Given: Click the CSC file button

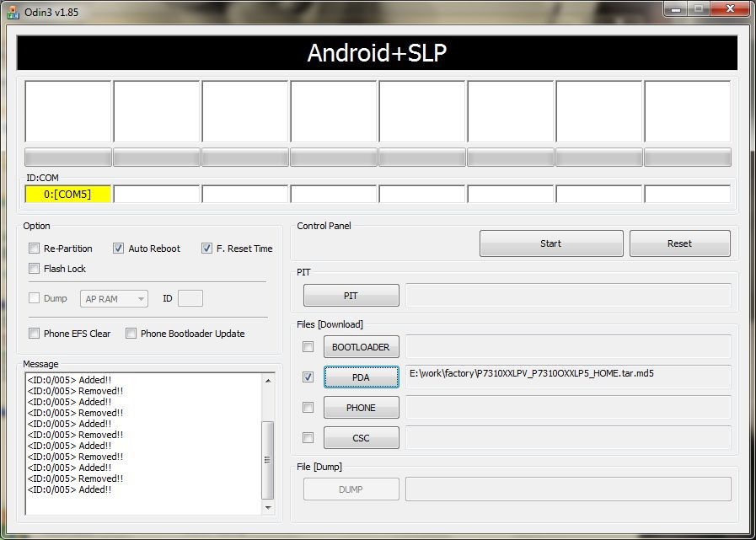Looking at the screenshot, I should [x=361, y=438].
